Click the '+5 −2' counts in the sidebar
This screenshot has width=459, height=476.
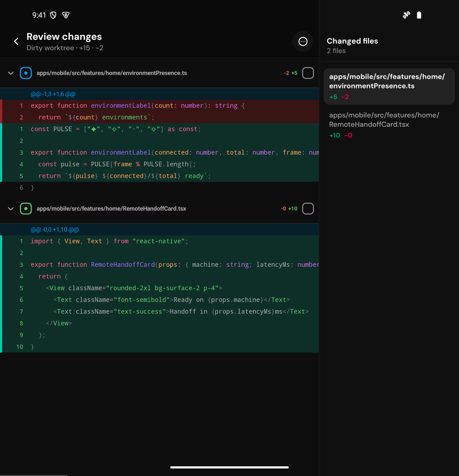point(339,97)
